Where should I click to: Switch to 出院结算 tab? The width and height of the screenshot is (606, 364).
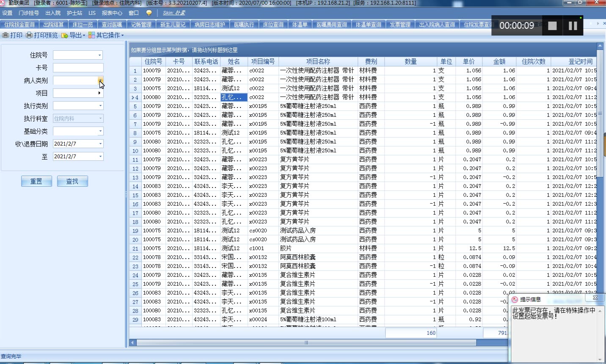(x=53, y=25)
